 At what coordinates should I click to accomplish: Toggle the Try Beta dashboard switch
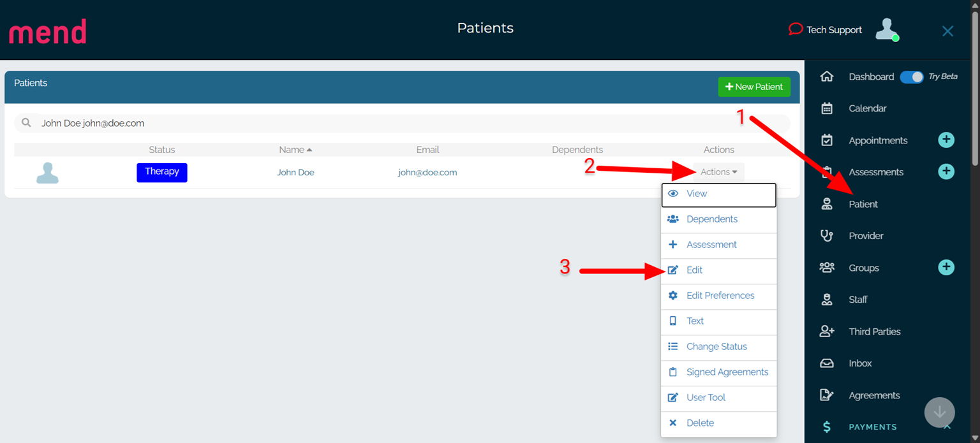(912, 76)
